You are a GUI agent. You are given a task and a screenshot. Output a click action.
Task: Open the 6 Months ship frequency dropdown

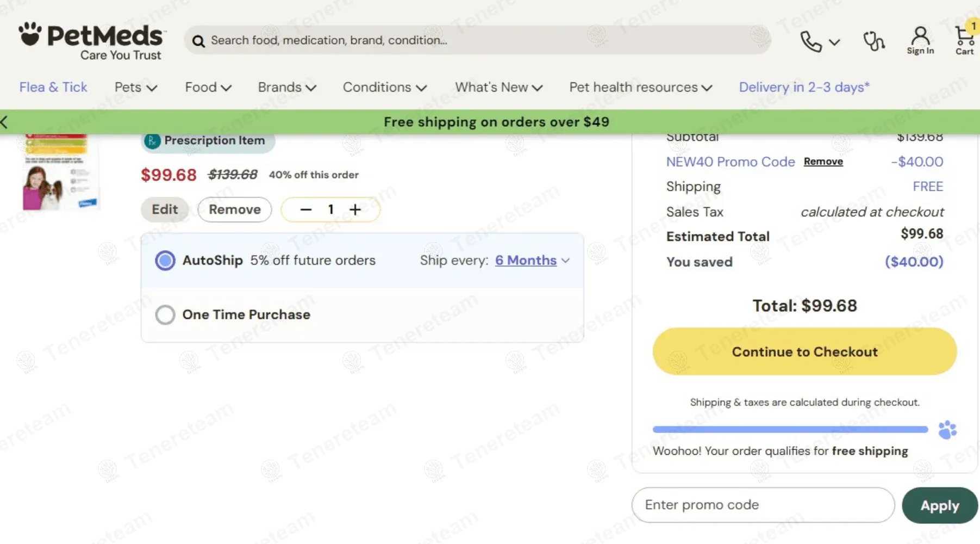pos(532,261)
